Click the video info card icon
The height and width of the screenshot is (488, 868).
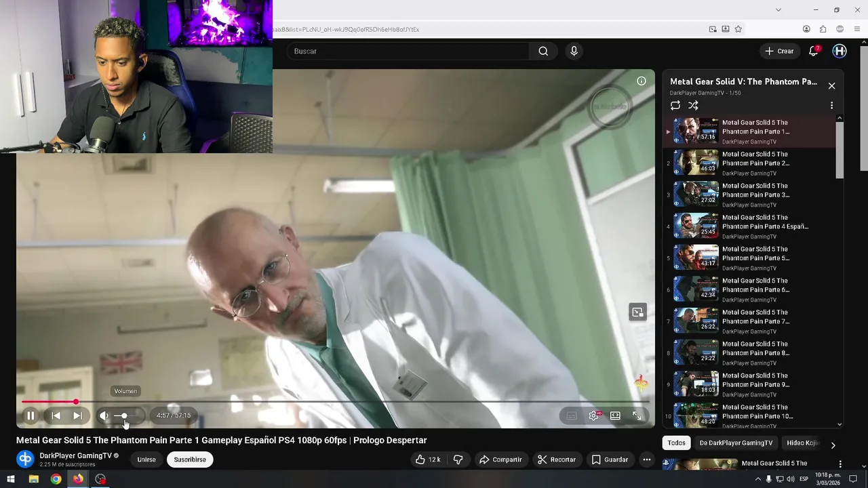click(641, 81)
